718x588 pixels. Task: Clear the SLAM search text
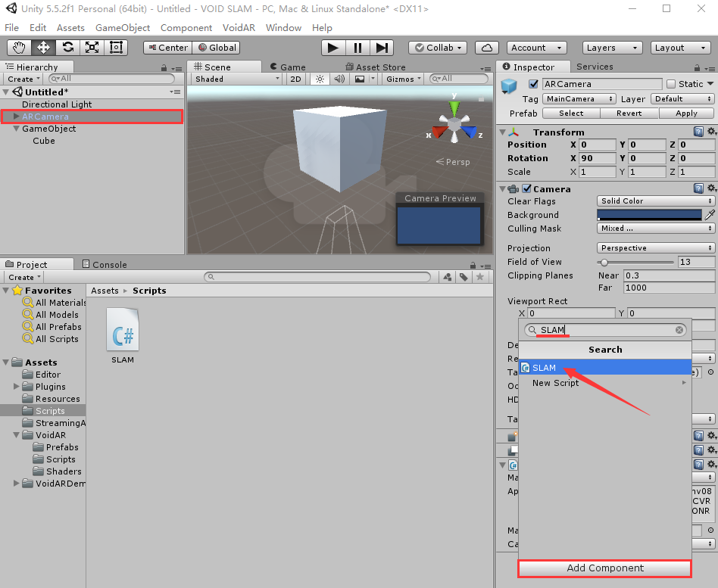(679, 330)
